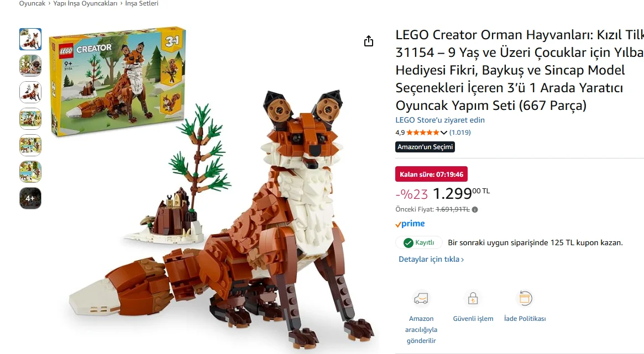Show 4+ more images thumbnail
This screenshot has width=644, height=354.
(30, 198)
